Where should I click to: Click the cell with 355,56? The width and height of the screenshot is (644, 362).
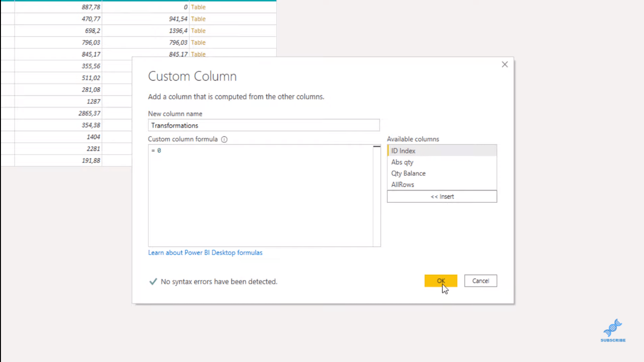(x=58, y=66)
